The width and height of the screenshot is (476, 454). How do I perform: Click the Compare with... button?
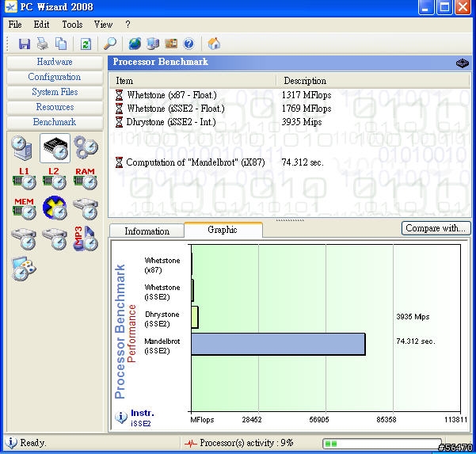click(436, 228)
